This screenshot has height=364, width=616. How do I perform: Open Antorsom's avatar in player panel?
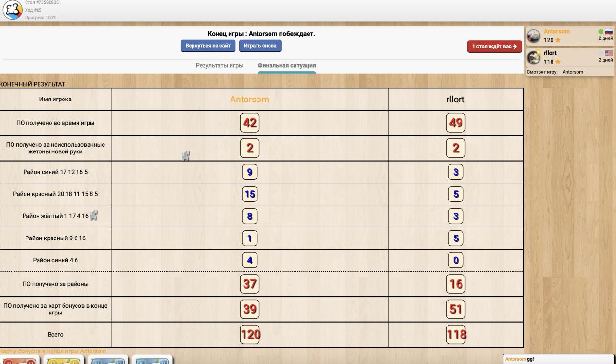click(533, 37)
